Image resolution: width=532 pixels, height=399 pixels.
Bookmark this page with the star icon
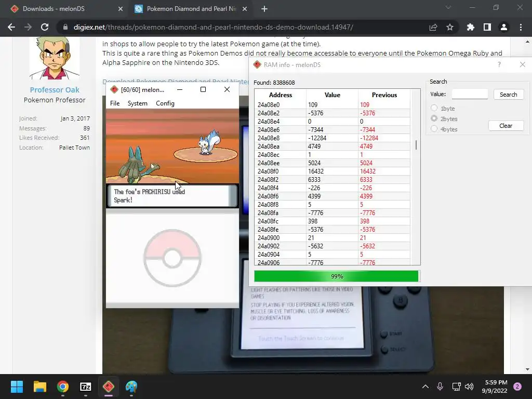tap(450, 27)
